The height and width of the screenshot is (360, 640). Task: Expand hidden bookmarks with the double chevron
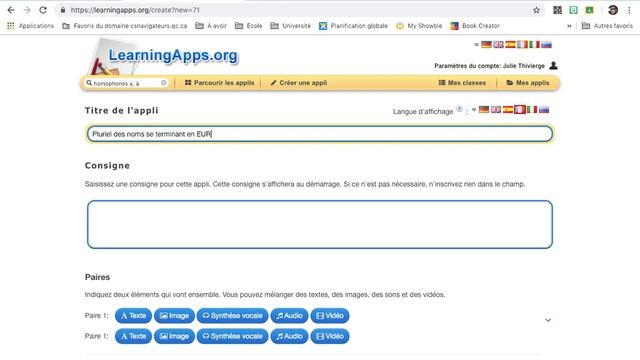[x=569, y=26]
